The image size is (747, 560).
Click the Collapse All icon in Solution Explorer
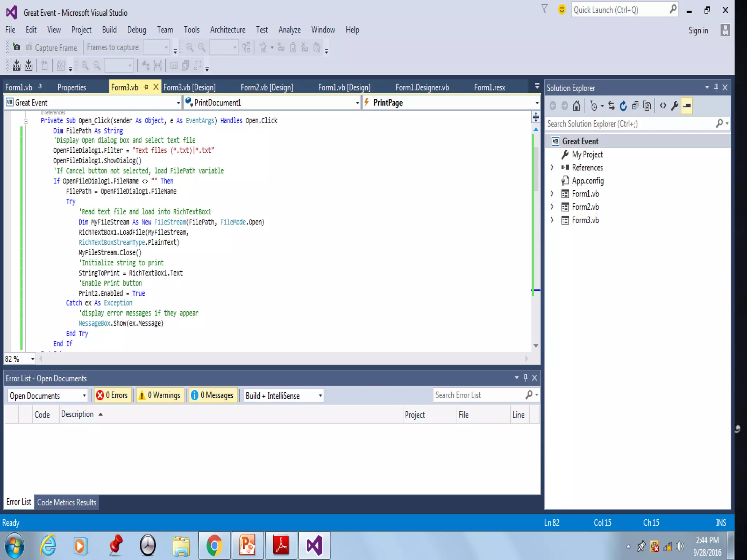[635, 106]
